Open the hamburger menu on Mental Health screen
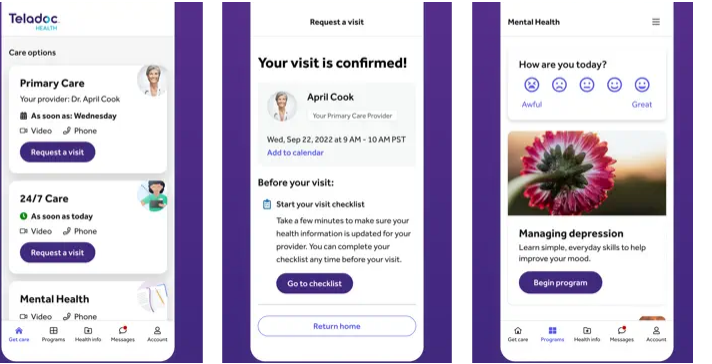 pyautogui.click(x=656, y=22)
